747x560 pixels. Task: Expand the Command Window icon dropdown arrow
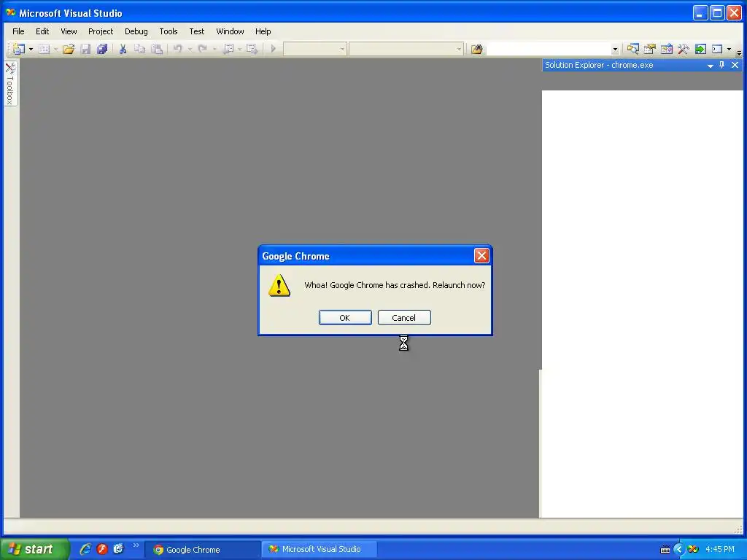tap(729, 49)
